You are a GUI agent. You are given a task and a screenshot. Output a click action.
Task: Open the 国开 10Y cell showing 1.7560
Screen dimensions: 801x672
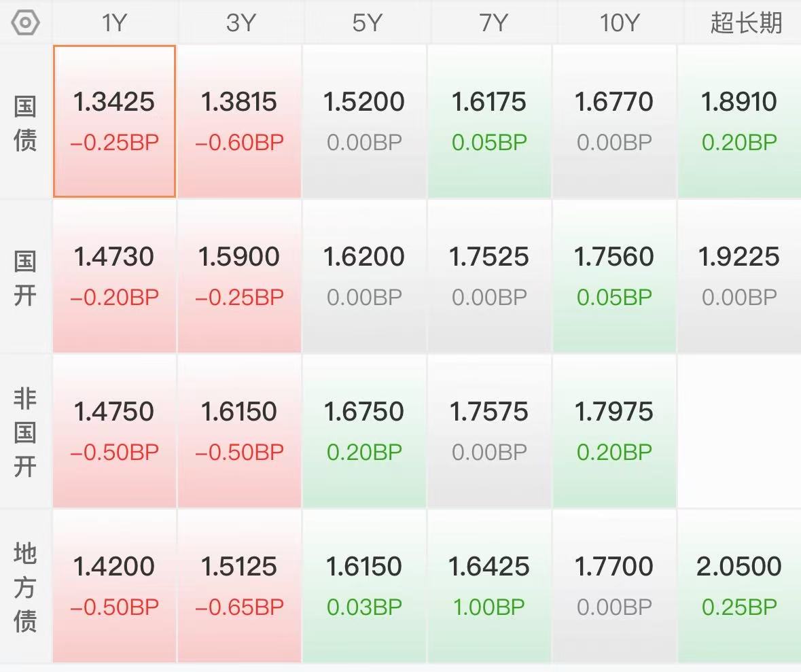pos(614,276)
